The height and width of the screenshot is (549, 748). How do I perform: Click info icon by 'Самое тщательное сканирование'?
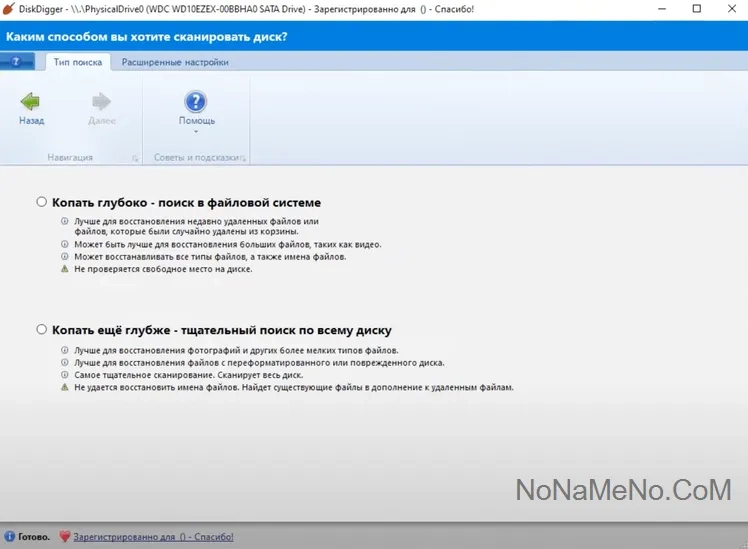[65, 375]
